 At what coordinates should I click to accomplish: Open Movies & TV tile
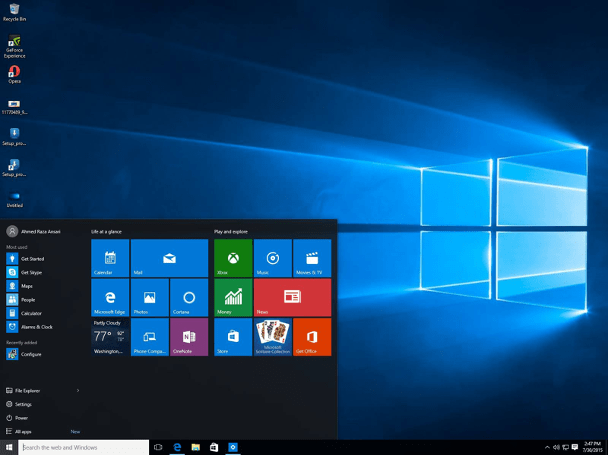(312, 258)
